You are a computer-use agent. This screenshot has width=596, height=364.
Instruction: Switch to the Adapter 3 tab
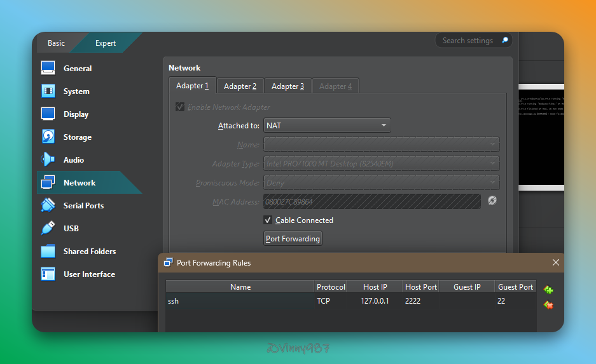click(x=288, y=86)
